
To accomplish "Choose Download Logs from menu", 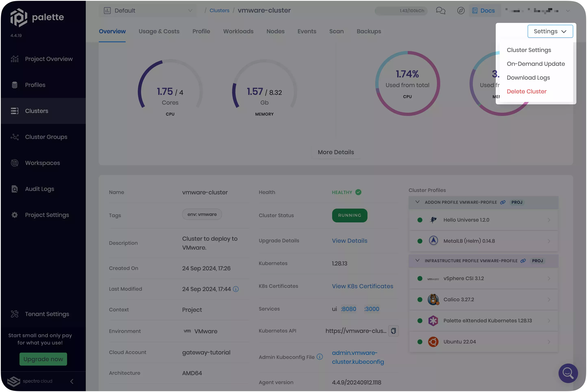I will click(x=528, y=78).
